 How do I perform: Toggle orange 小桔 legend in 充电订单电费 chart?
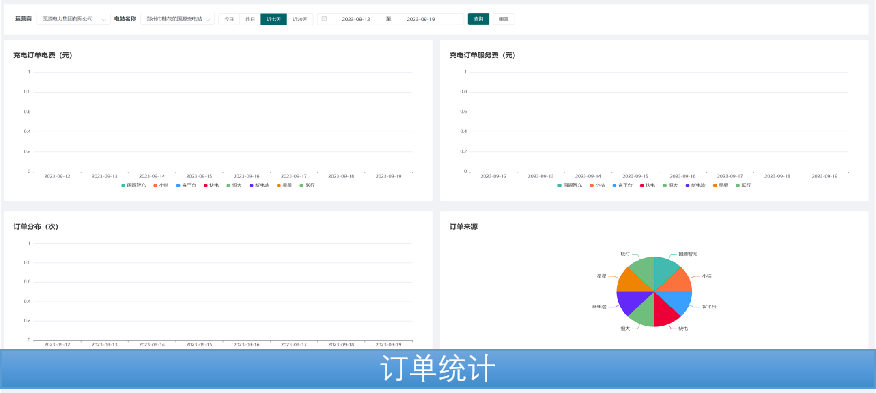tap(161, 185)
